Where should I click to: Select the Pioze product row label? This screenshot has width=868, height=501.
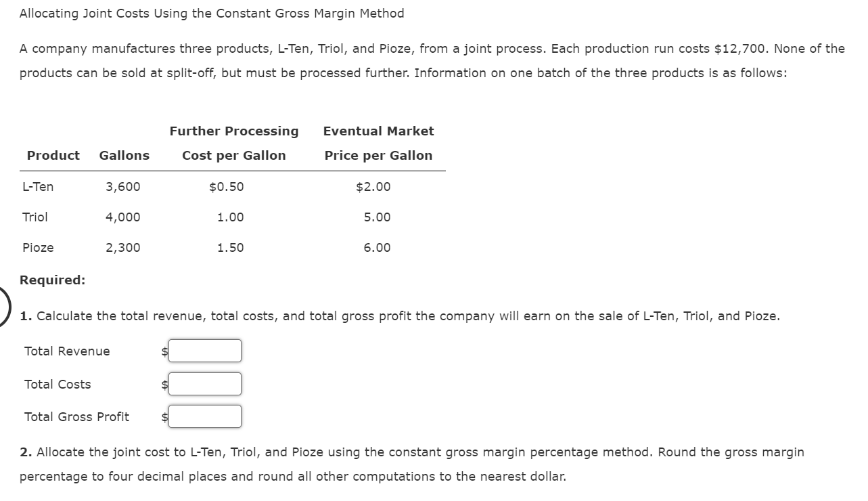(37, 247)
